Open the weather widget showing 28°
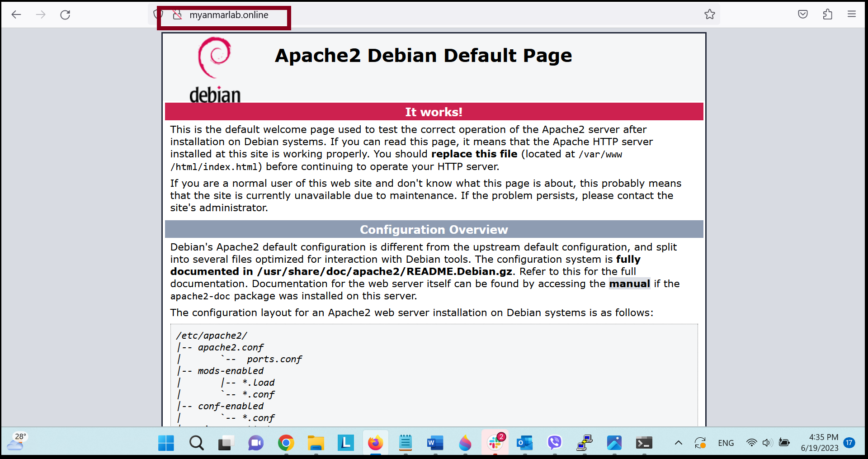This screenshot has width=868, height=459. point(17,442)
